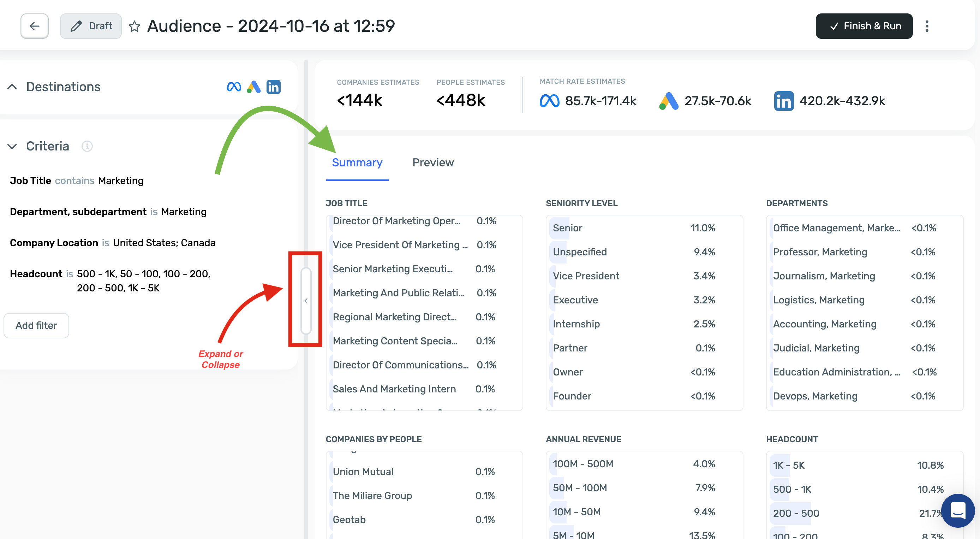
Task: Click the Add filter button
Action: [36, 325]
